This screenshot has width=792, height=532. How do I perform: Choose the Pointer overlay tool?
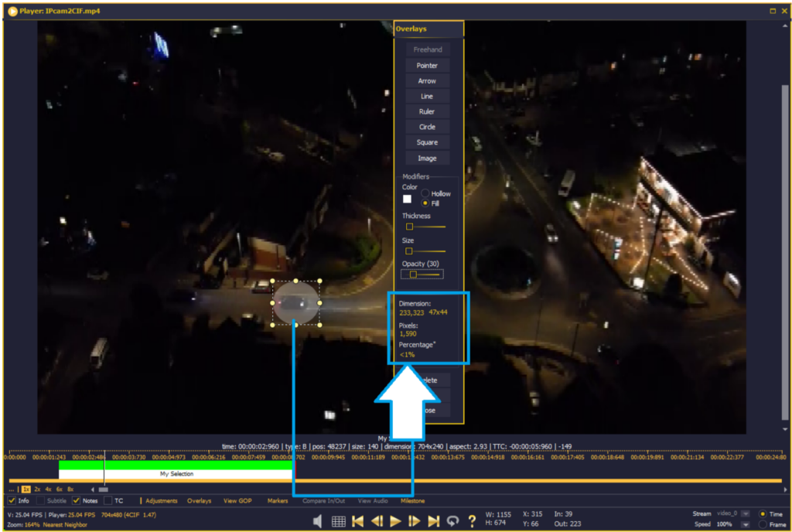tap(427, 65)
